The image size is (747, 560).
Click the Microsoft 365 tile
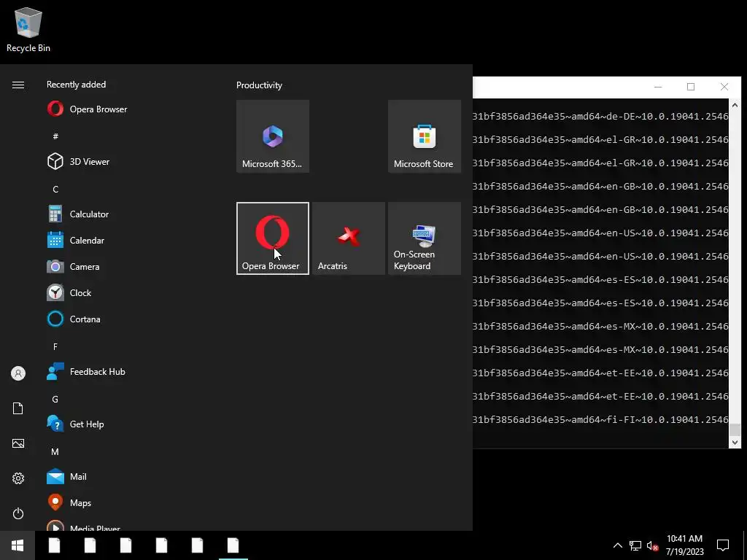273,136
